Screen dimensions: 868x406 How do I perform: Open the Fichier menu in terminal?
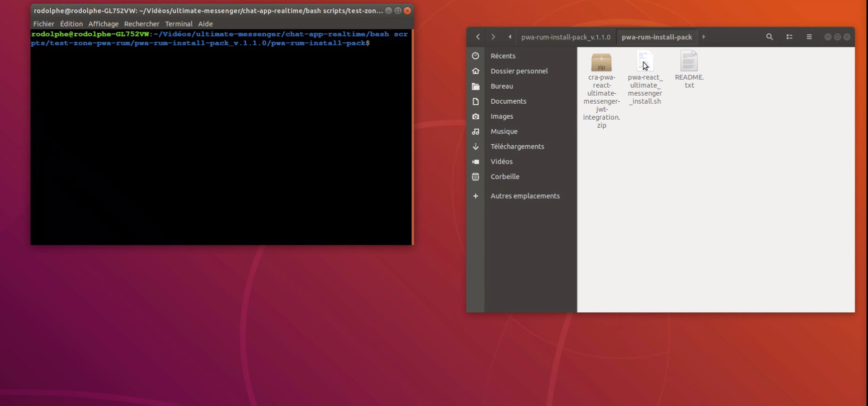[43, 24]
